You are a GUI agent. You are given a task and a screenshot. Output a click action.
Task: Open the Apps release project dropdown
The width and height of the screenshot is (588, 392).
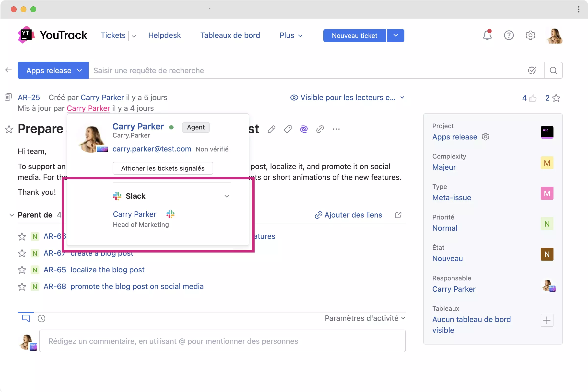[x=53, y=70]
